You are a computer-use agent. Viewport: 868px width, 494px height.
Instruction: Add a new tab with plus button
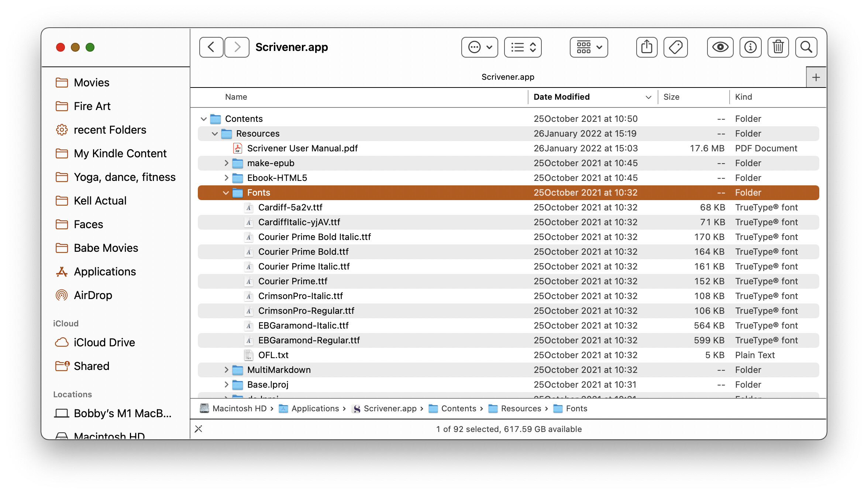click(816, 77)
